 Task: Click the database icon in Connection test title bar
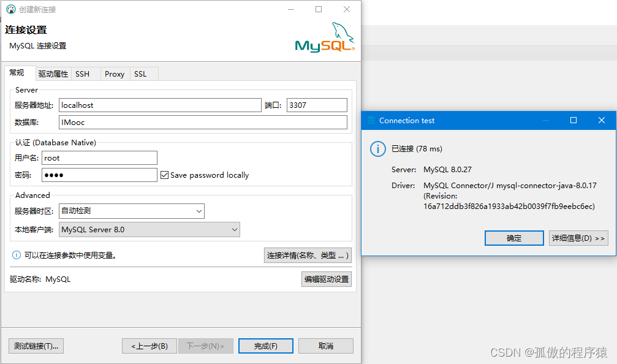pos(371,121)
